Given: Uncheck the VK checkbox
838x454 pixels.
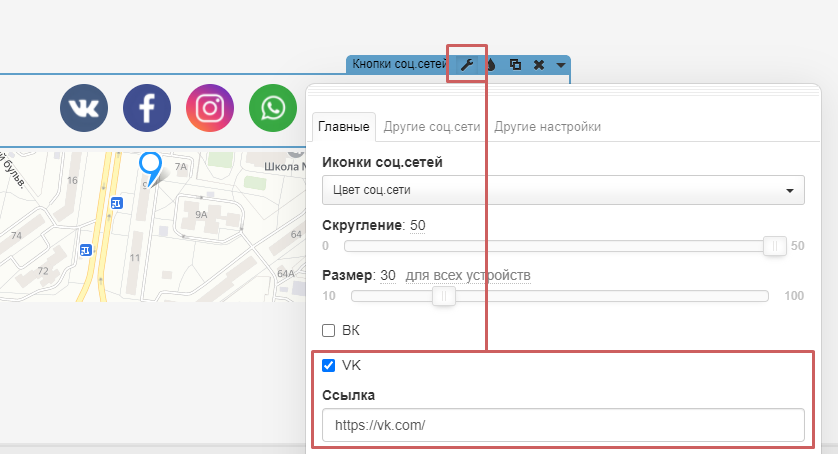Looking at the screenshot, I should click(x=329, y=365).
